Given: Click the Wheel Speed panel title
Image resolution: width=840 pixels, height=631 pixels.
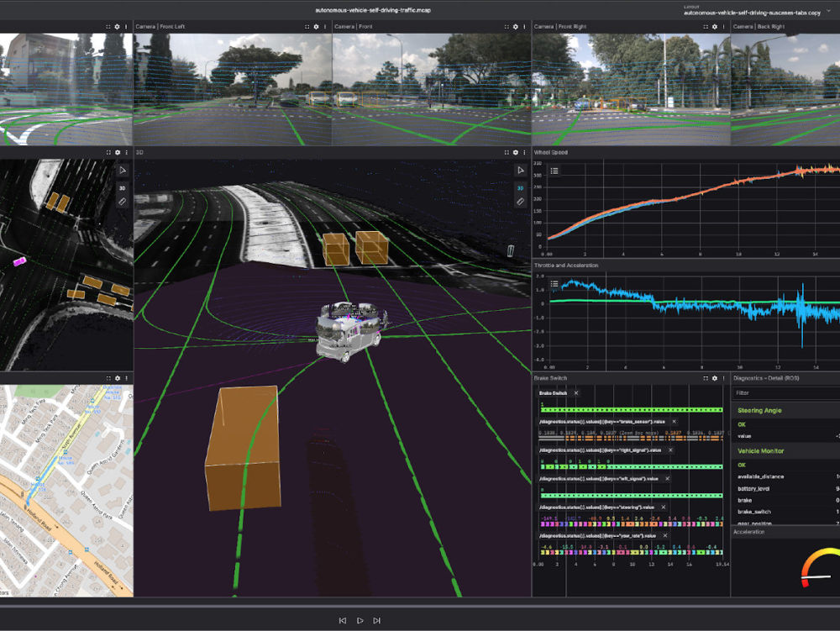Looking at the screenshot, I should click(x=551, y=152).
